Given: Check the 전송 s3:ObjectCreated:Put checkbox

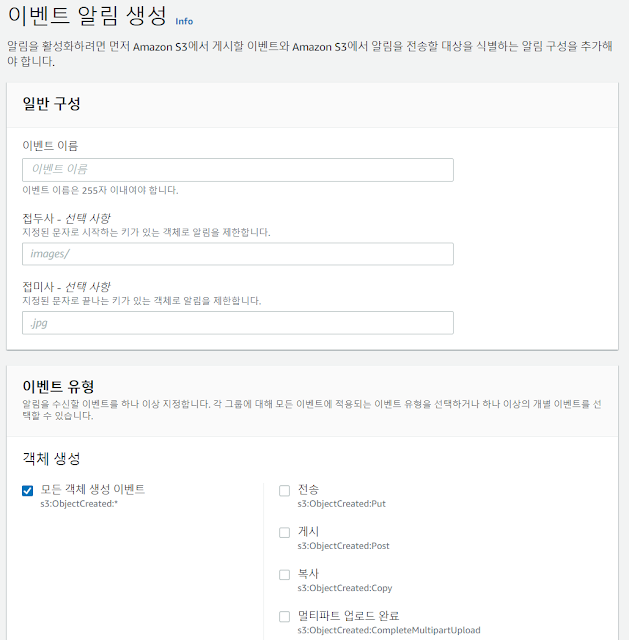Looking at the screenshot, I should point(284,491).
